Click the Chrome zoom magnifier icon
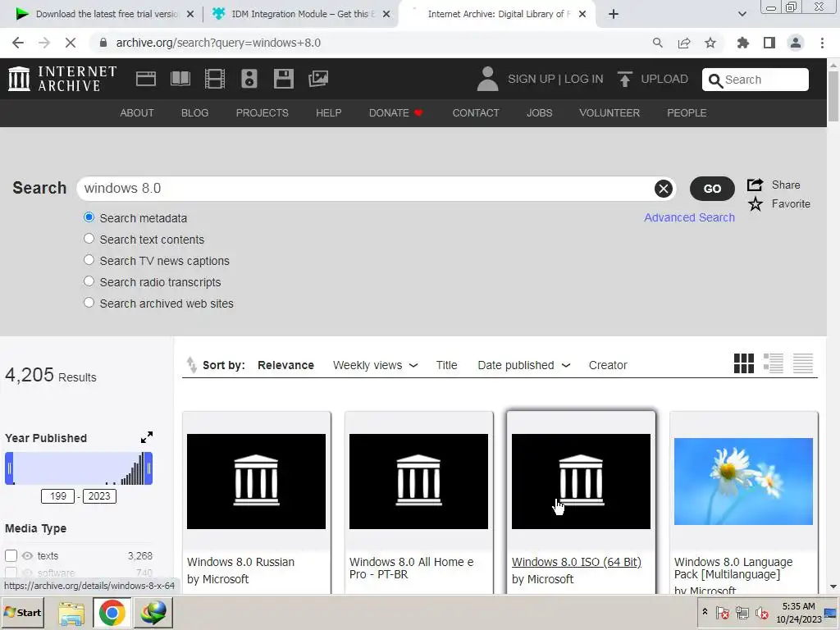 pos(657,43)
